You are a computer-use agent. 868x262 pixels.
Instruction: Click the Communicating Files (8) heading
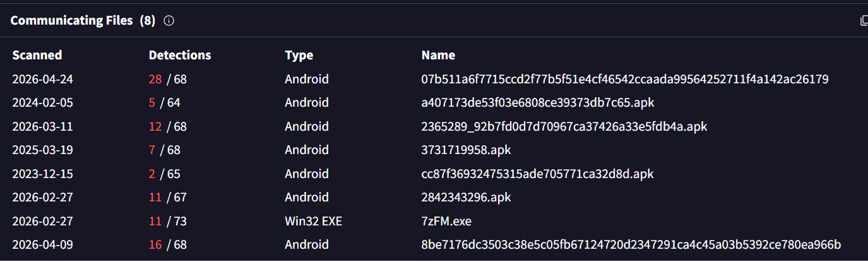[83, 20]
